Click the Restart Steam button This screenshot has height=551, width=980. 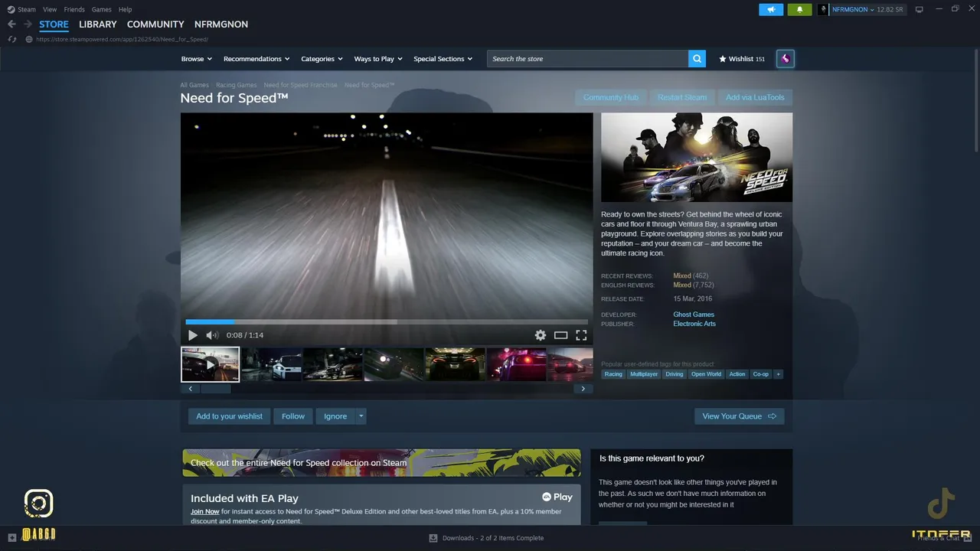coord(682,97)
